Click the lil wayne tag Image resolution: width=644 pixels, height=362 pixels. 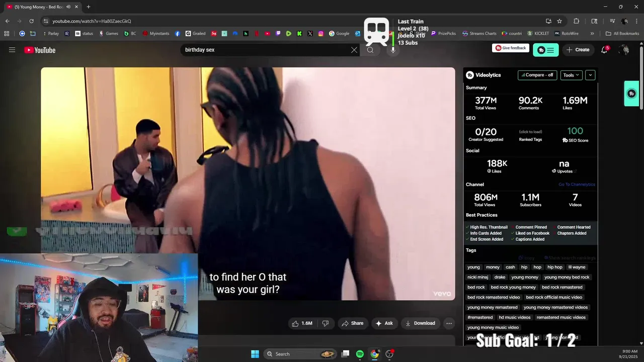(577, 267)
